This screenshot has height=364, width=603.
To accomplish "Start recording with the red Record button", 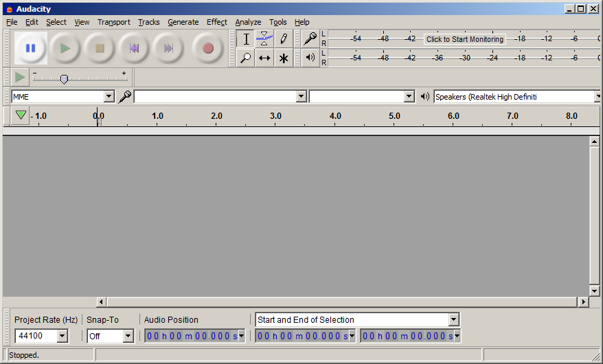I will pos(208,48).
